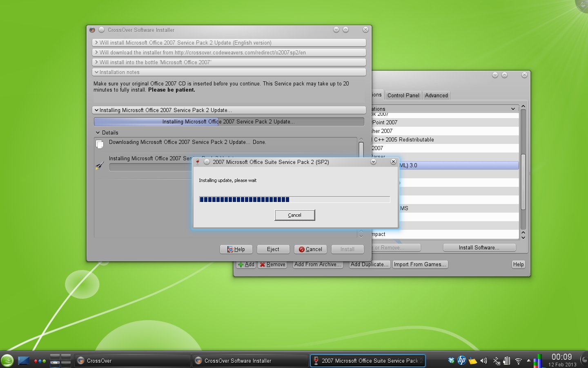This screenshot has height=368, width=588.
Task: Click the Add From Archive... button
Action: pos(318,265)
